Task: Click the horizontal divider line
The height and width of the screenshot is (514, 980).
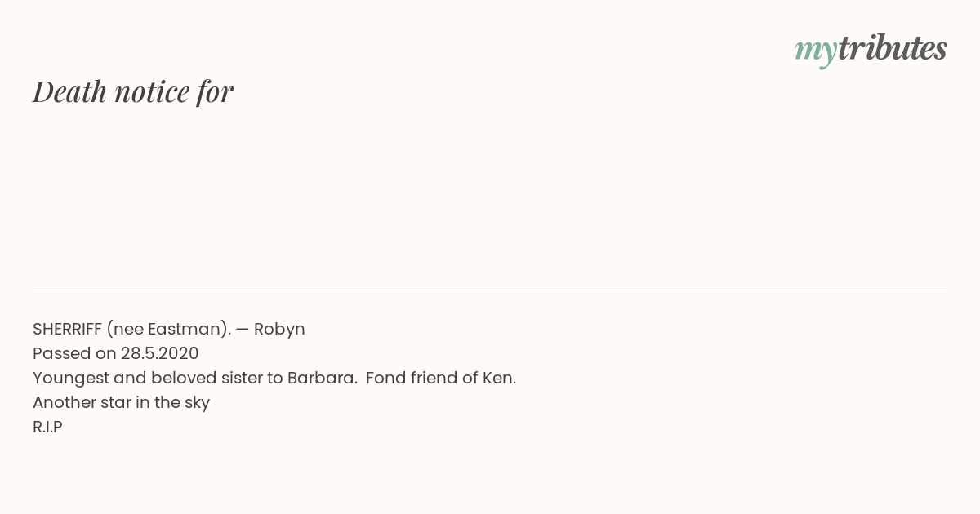Action: 490,290
